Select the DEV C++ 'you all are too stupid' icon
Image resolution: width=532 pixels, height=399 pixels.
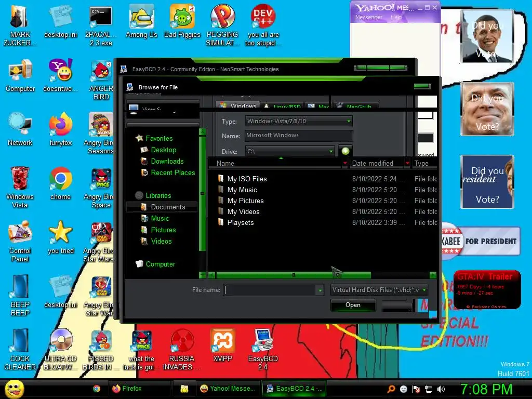tap(263, 25)
